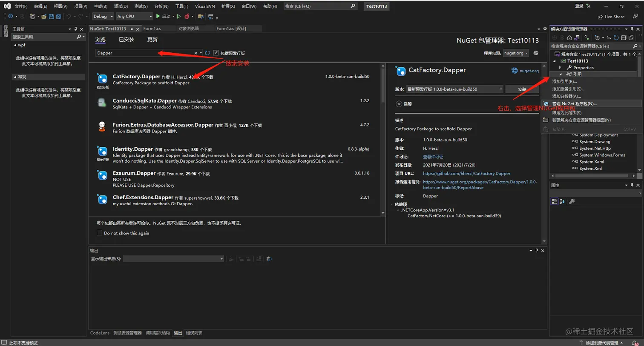Click the find in files folder icon
The image size is (644, 346).
(201, 17)
